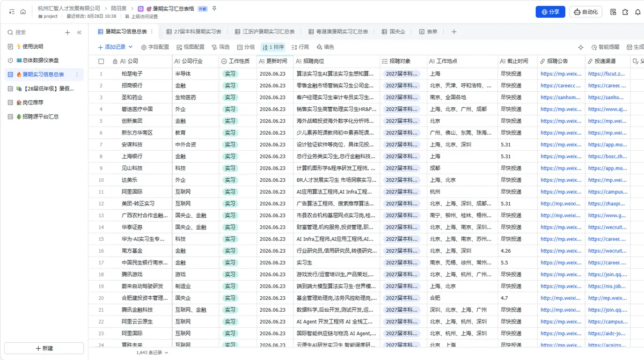The height and width of the screenshot is (360, 644).
Task: Click the blue 分享 share button
Action: (550, 12)
